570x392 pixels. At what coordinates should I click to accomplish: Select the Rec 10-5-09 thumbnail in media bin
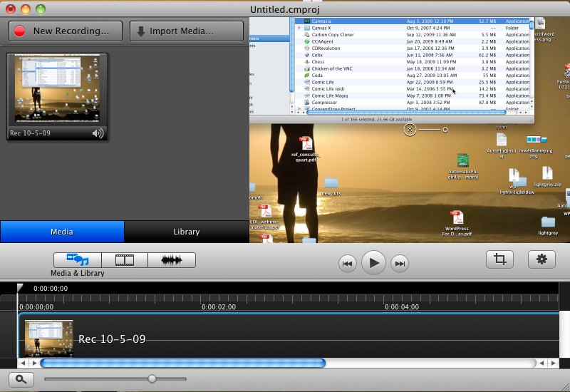[x=57, y=91]
